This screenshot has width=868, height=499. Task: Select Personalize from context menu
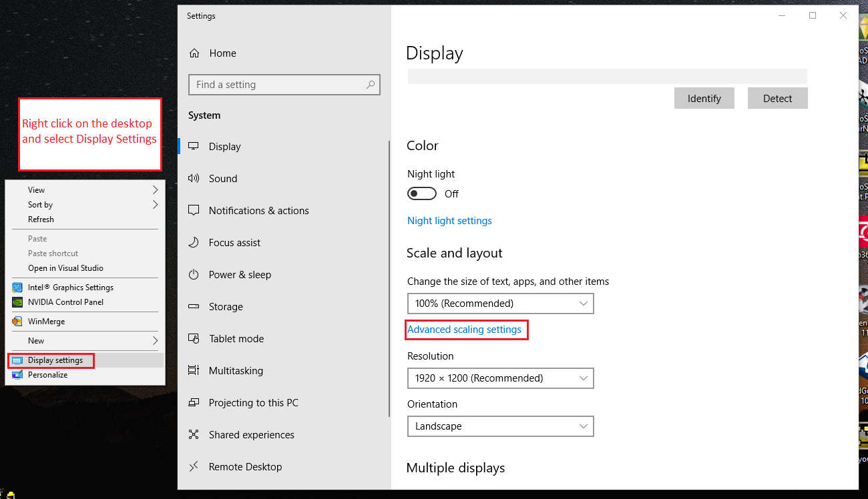(47, 375)
